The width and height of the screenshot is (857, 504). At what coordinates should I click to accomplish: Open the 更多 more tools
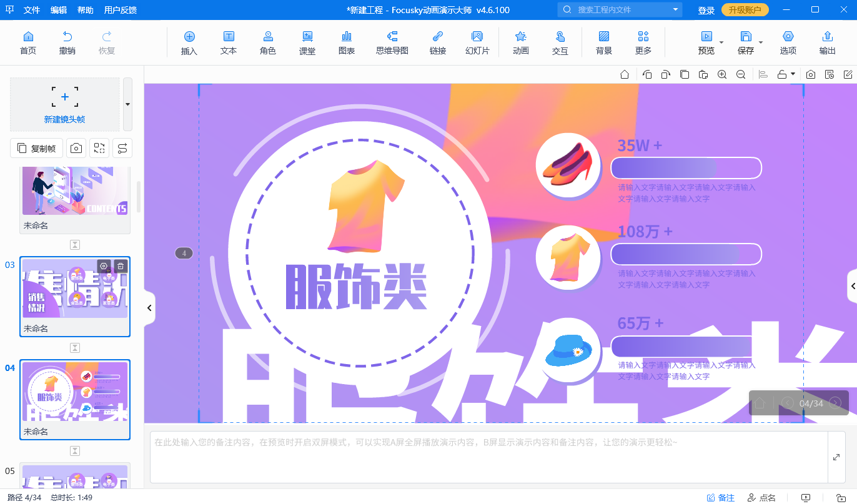click(x=643, y=42)
